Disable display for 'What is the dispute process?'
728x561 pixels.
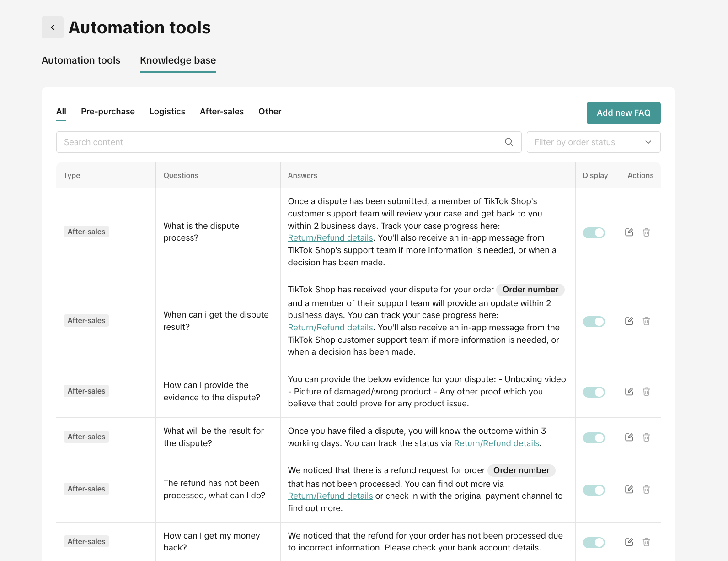click(594, 233)
